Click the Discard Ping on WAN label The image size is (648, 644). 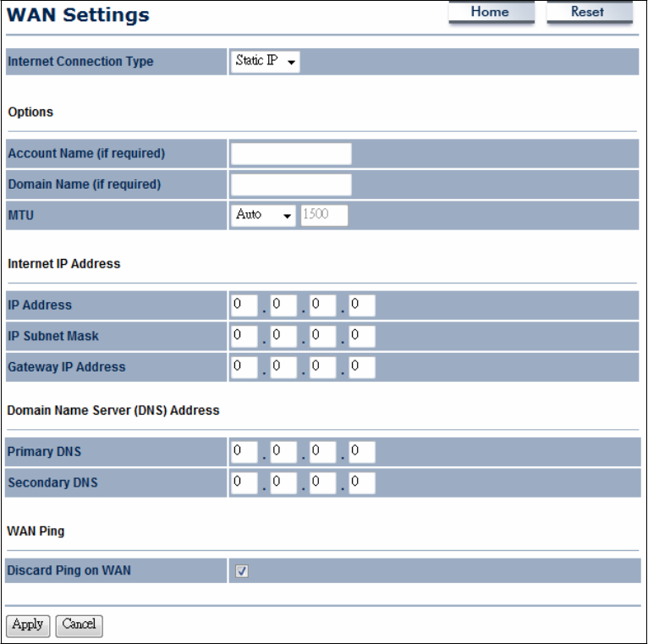click(x=69, y=571)
